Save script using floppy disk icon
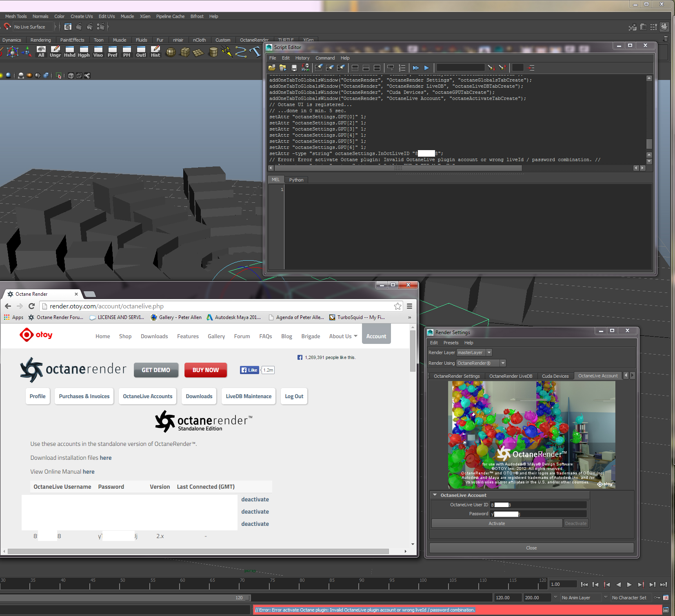The height and width of the screenshot is (616, 675). [294, 68]
